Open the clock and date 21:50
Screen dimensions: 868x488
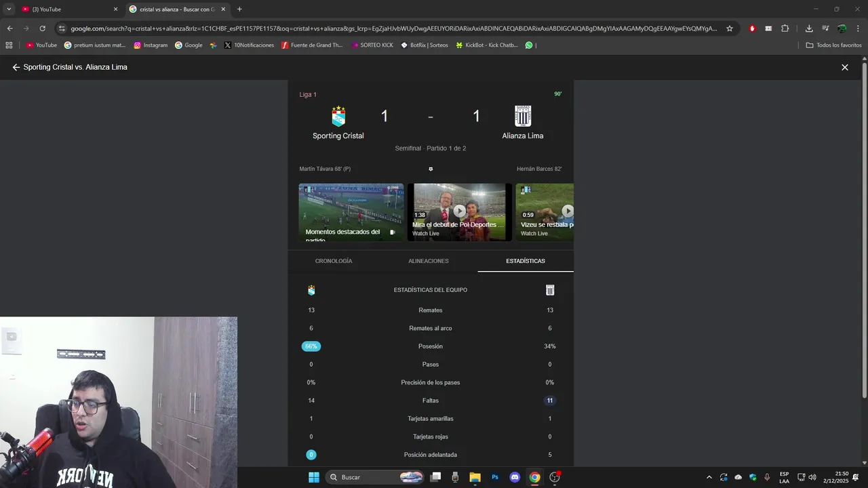pos(836,477)
